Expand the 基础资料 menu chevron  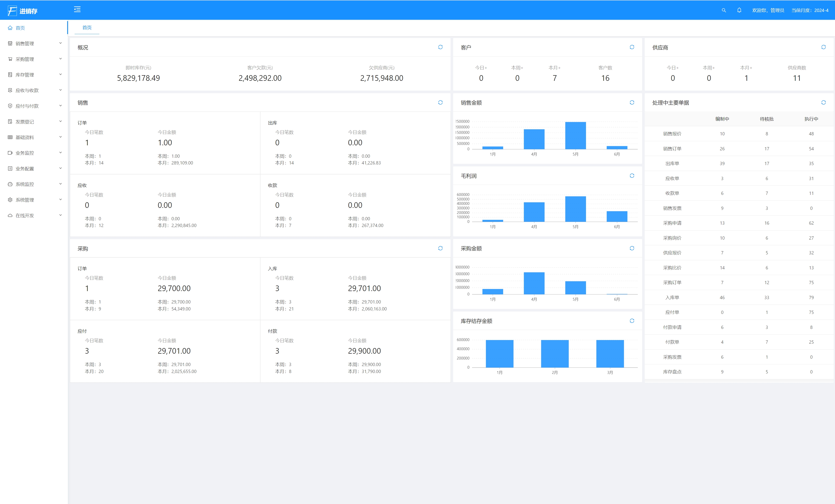click(x=61, y=137)
